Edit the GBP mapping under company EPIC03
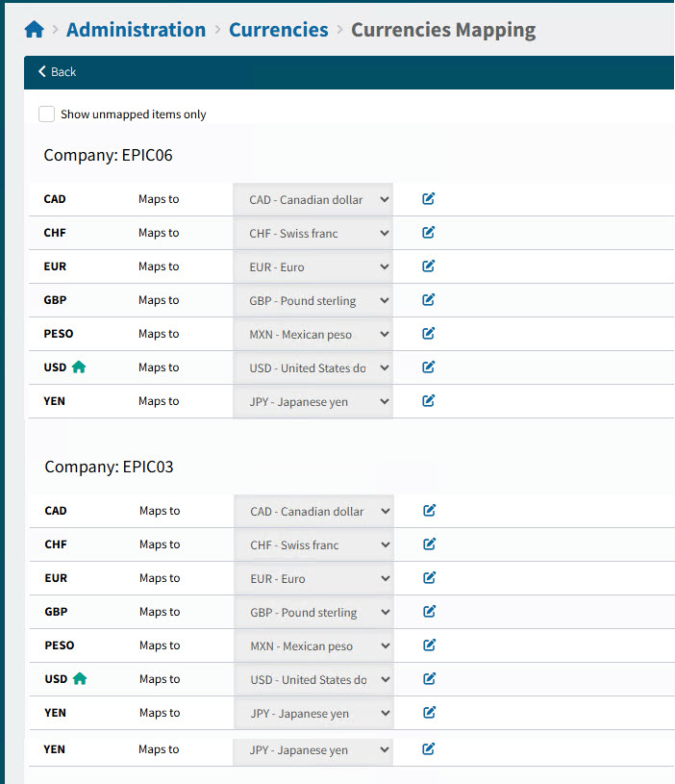The width and height of the screenshot is (675, 784). (x=430, y=612)
